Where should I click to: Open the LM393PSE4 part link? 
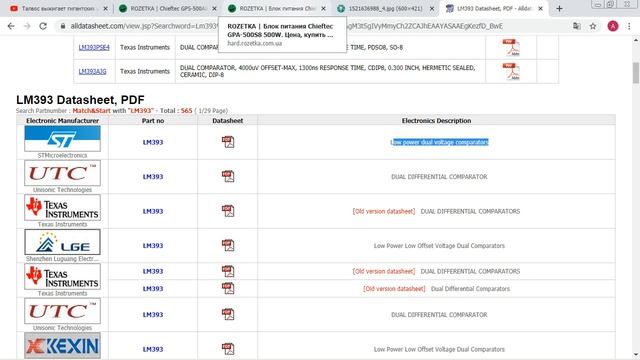(94, 47)
